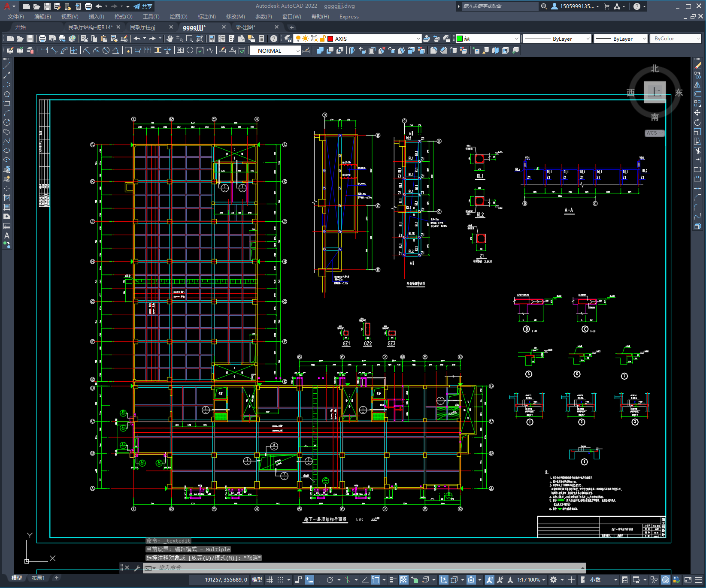Select the Arc Length dimension tool

tap(64, 51)
